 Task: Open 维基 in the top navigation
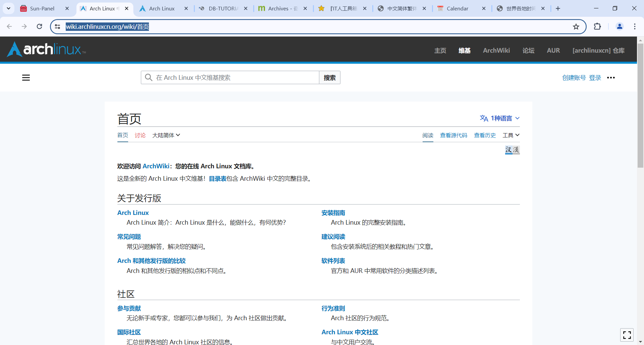(465, 51)
